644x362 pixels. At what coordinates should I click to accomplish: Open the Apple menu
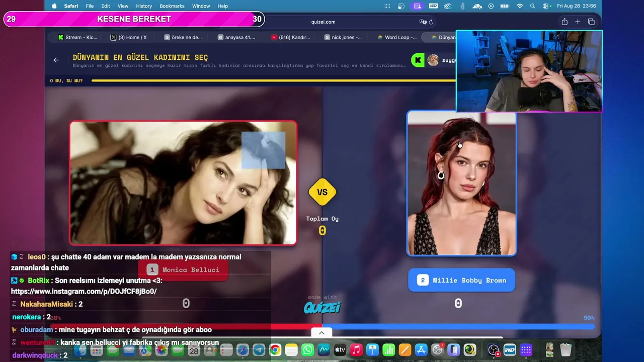click(x=54, y=6)
